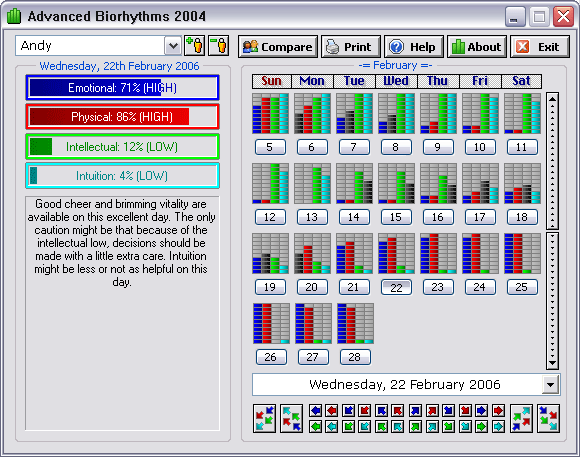The image size is (580, 457).
Task: Open the Compare window
Action: click(278, 47)
